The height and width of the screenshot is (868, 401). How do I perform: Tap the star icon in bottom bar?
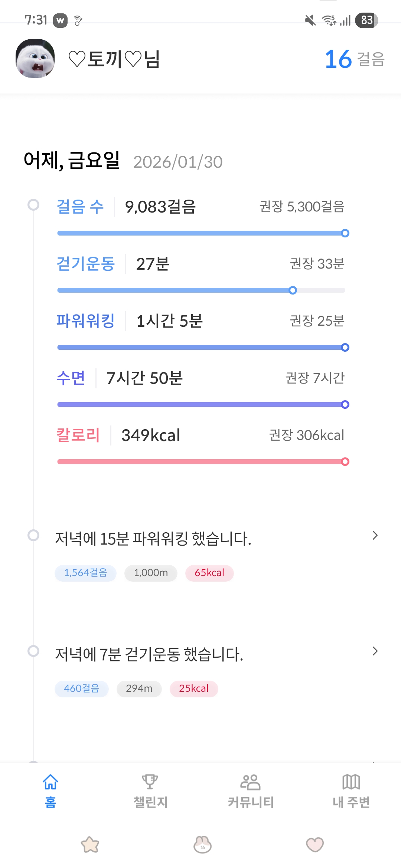pos(90,845)
